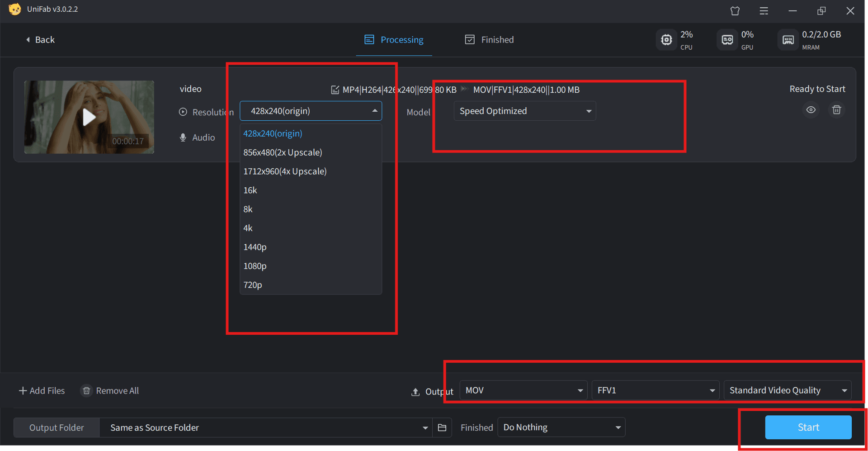The height and width of the screenshot is (451, 868).
Task: Toggle preview with the eye icon
Action: point(811,110)
